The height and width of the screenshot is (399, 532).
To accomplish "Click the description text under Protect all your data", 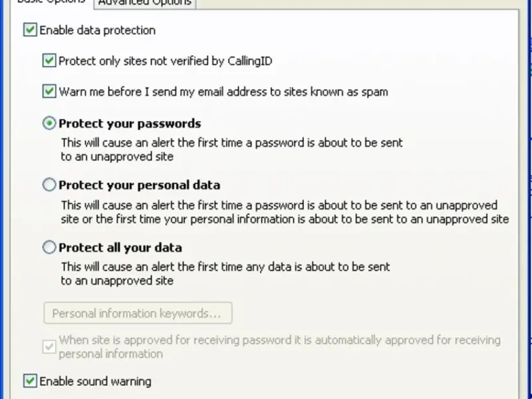I will tap(225, 273).
